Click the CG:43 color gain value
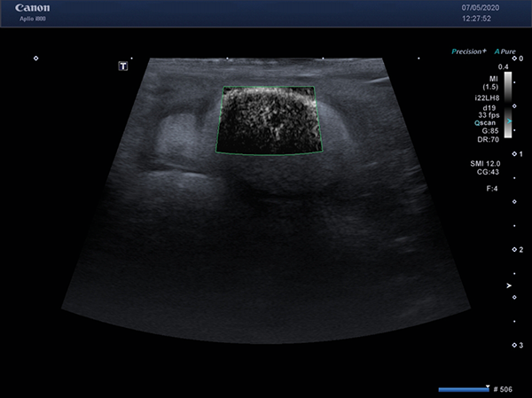This screenshot has height=398, width=532. tap(488, 172)
